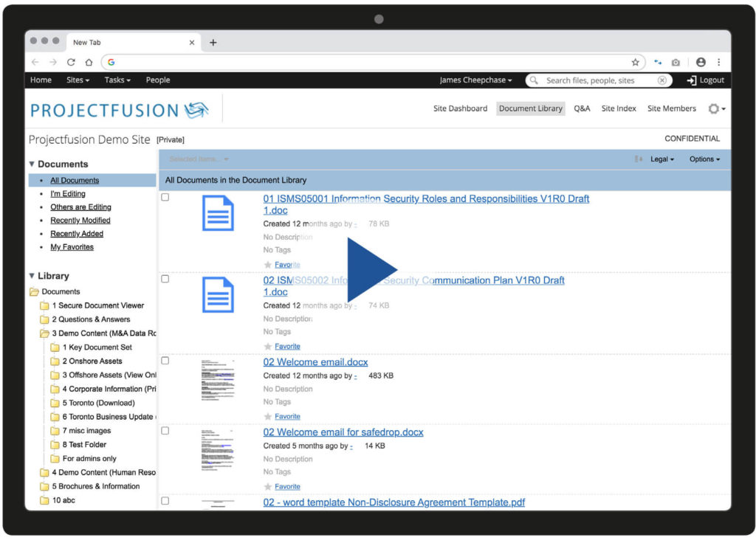Click the browser forward arrow
The width and height of the screenshot is (756, 540).
click(53, 62)
